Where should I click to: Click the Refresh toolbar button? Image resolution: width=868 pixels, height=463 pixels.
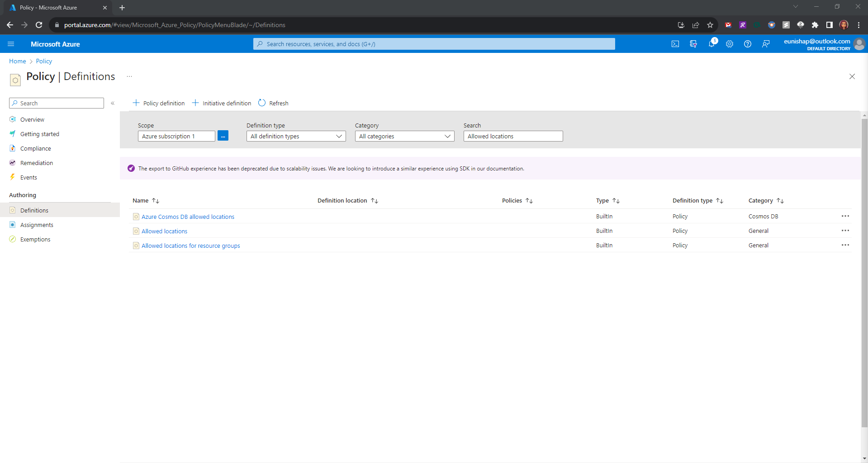273,103
